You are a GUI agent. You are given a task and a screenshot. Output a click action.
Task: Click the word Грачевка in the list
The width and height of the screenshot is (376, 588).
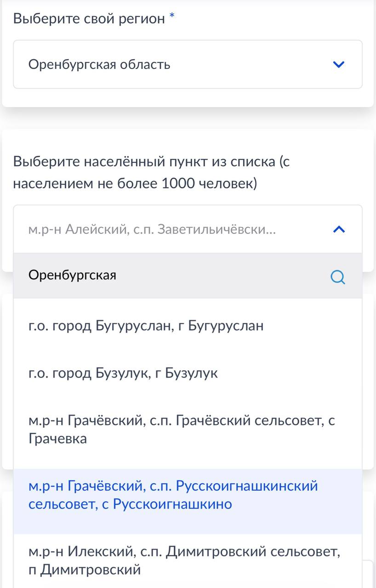[x=57, y=439]
